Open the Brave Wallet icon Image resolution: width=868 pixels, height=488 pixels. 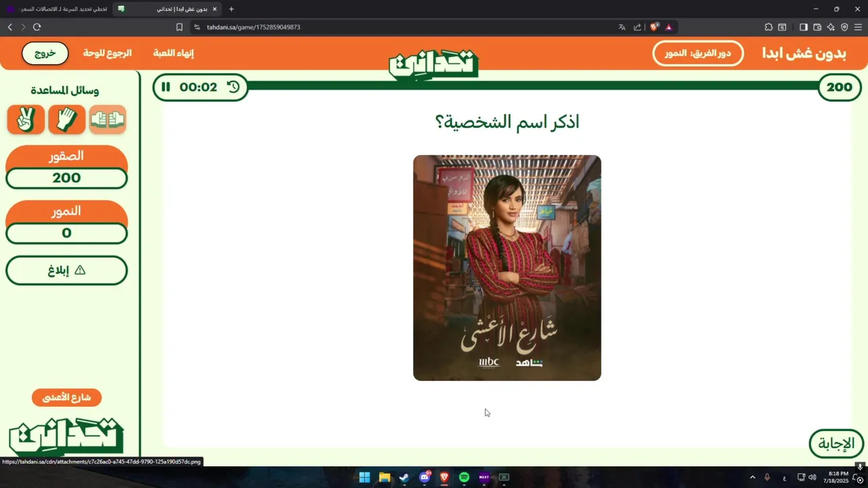[x=817, y=27]
